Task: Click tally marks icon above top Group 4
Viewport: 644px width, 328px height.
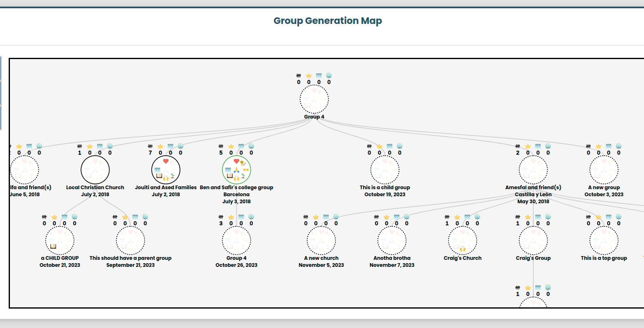Action: click(x=299, y=76)
